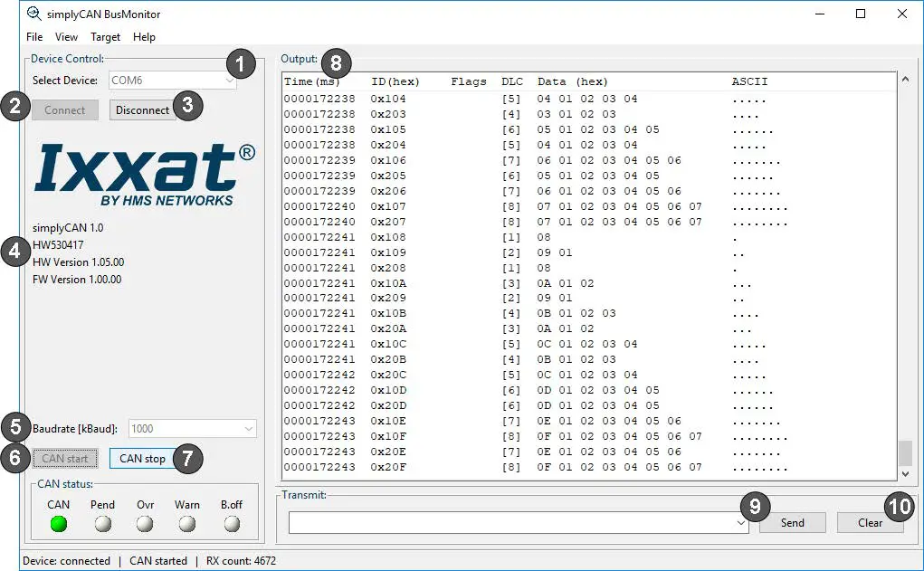Screen dimensions: 924x571
Task: Click the simplyCAN 1.0 device name text
Action: tap(68, 227)
